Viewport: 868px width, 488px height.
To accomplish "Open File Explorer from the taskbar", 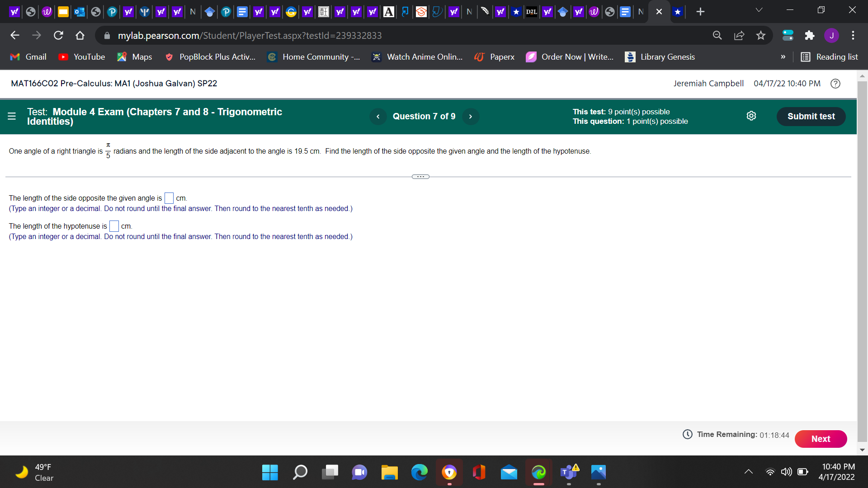I will (389, 473).
